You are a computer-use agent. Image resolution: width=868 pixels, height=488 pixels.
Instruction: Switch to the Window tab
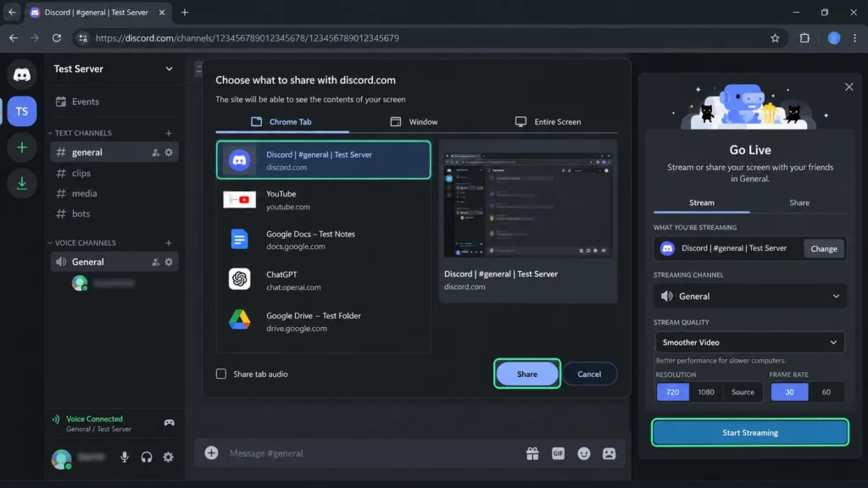tap(414, 122)
